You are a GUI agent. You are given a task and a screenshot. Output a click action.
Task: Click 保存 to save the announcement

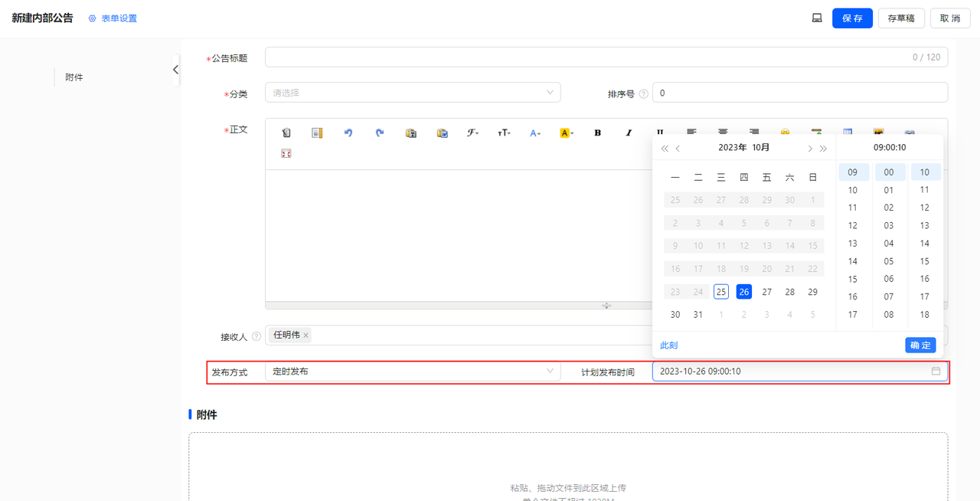pos(852,18)
